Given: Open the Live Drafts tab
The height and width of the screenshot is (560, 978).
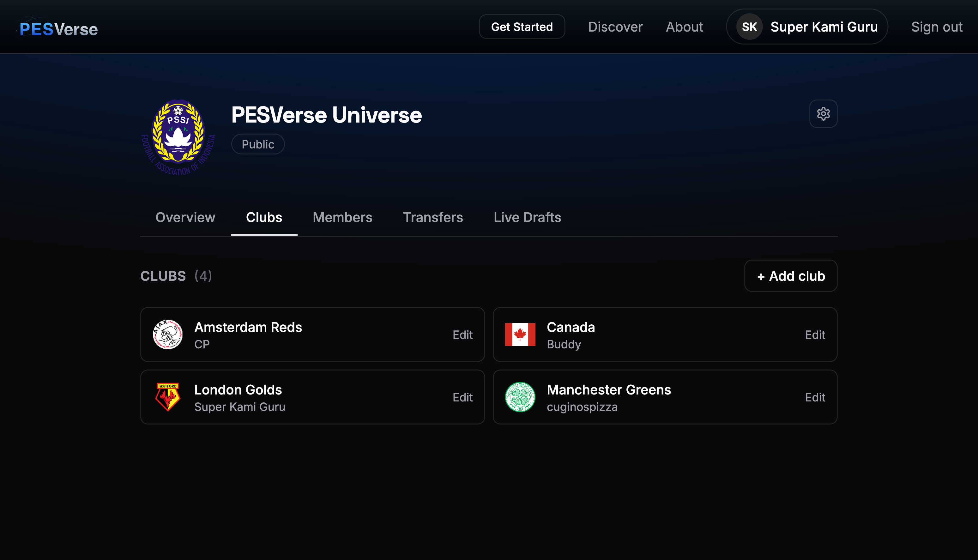Looking at the screenshot, I should click(x=527, y=217).
